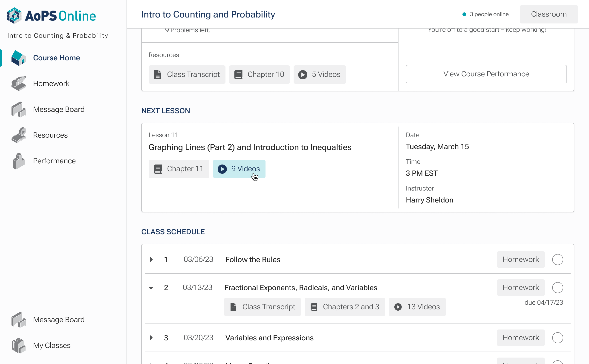The width and height of the screenshot is (589, 364).
Task: Expand lesson 3 Variables and Expressions row
Action: point(151,338)
